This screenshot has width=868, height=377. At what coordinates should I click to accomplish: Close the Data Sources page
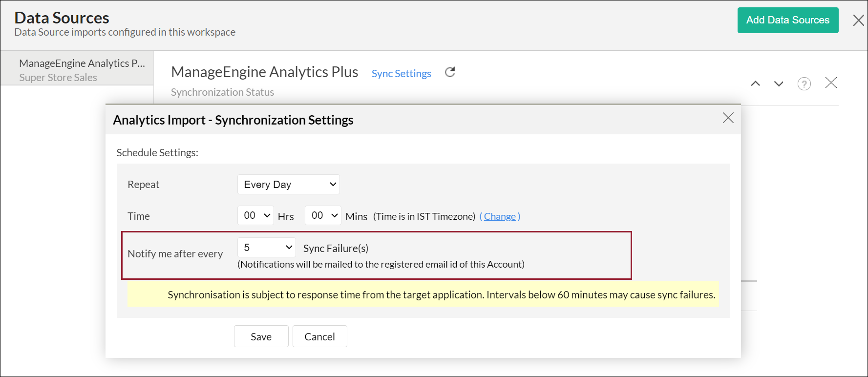[858, 21]
